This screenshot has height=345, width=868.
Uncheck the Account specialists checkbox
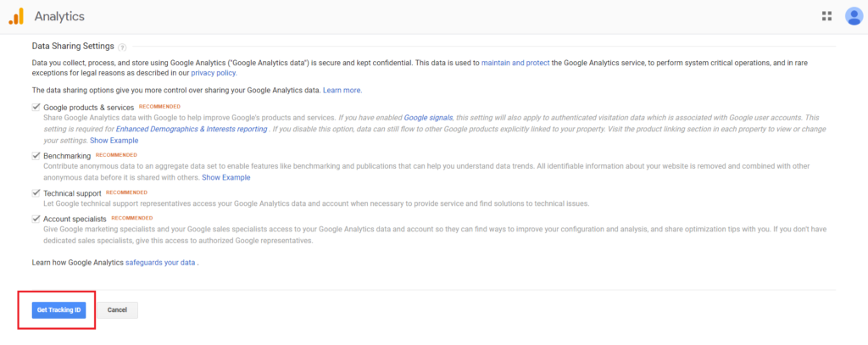tap(36, 219)
